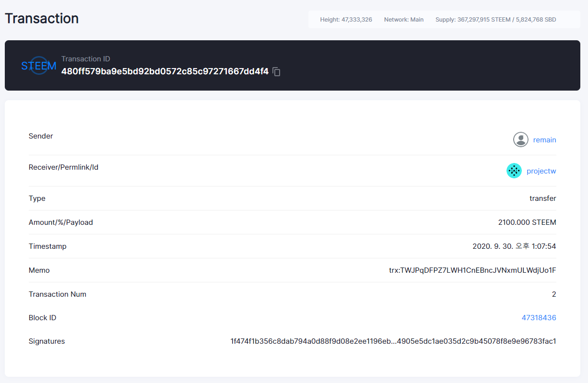Click the STEEM logo icon

pos(39,66)
